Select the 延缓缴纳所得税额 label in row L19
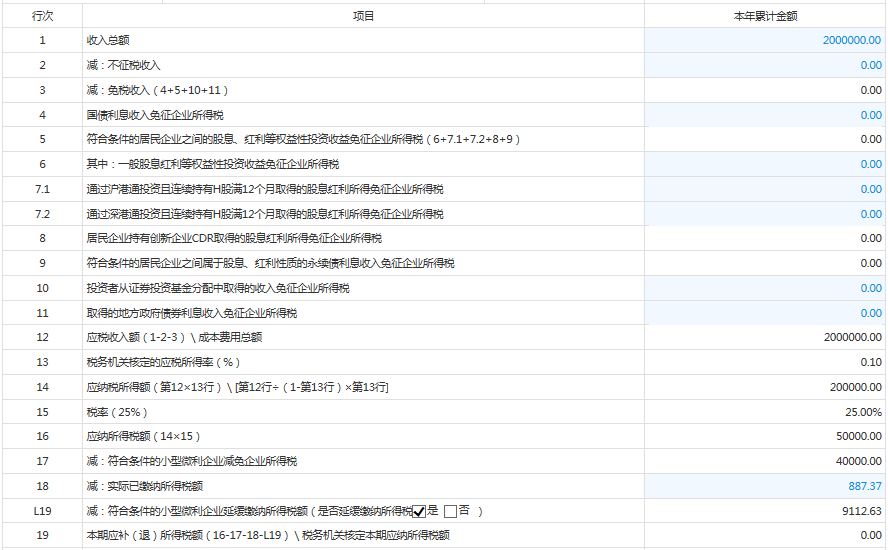 (x=249, y=511)
